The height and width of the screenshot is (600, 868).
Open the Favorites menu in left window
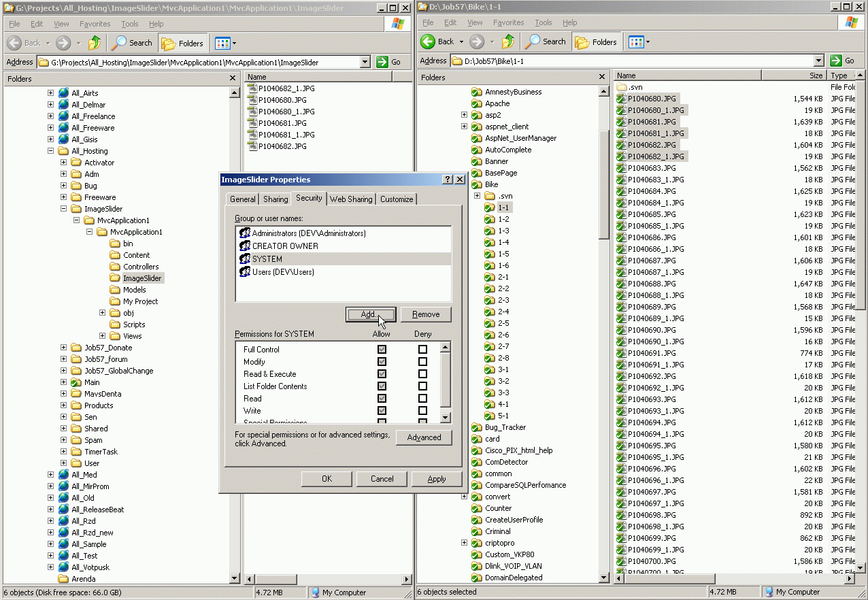pos(95,24)
